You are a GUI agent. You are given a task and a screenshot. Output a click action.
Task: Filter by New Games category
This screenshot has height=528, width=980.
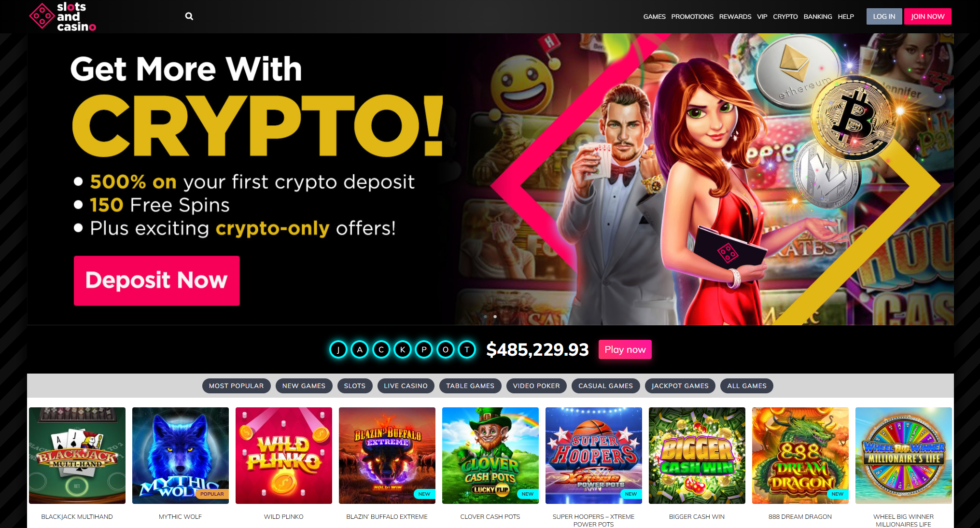[x=304, y=386]
